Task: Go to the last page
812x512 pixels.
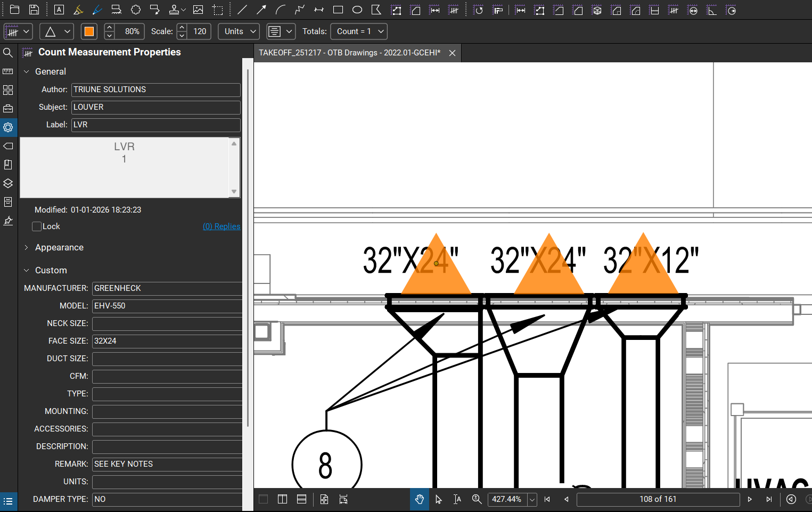Action: (769, 499)
